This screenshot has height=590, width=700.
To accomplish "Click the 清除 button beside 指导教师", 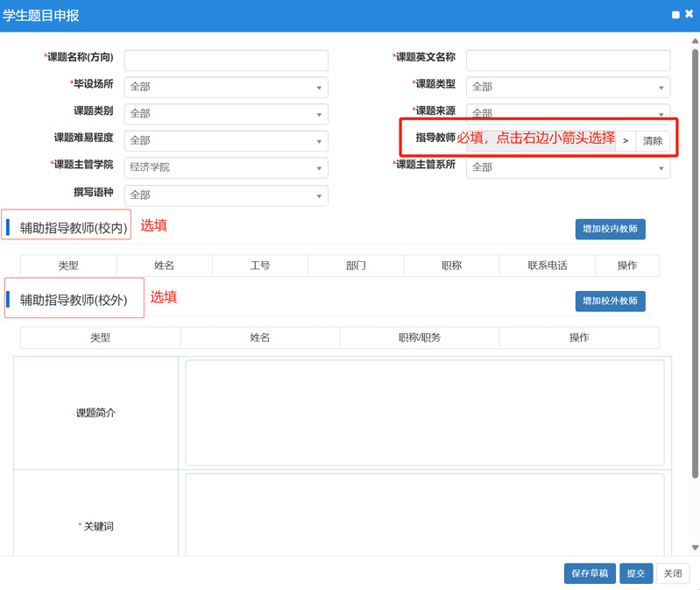I will (653, 141).
